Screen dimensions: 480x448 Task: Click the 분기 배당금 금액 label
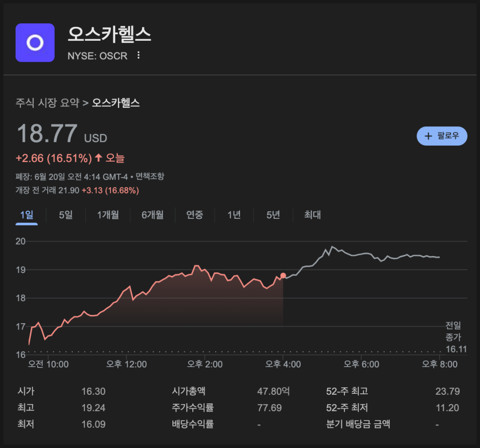point(358,424)
